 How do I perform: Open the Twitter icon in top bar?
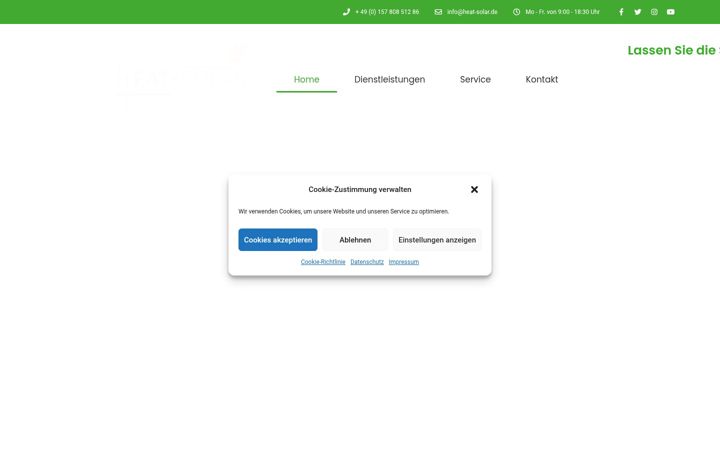coord(637,12)
